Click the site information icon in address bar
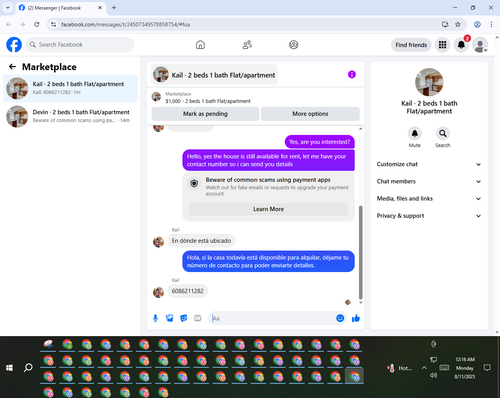 tap(53, 24)
